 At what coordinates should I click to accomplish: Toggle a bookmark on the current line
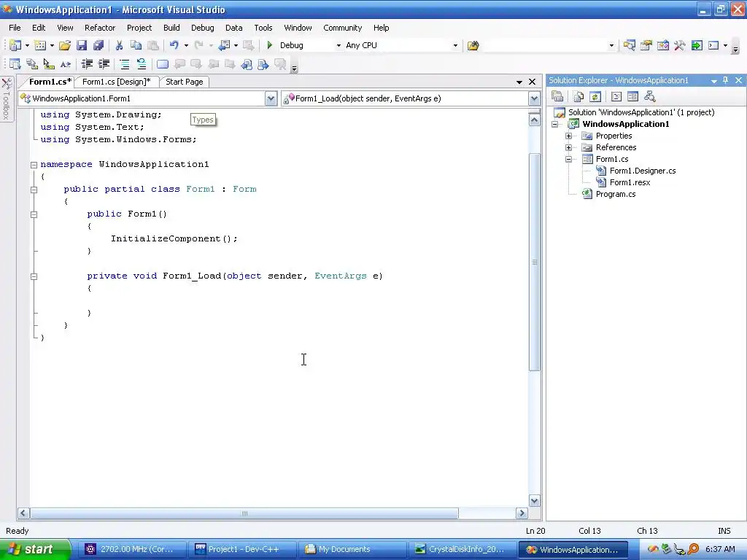[163, 64]
